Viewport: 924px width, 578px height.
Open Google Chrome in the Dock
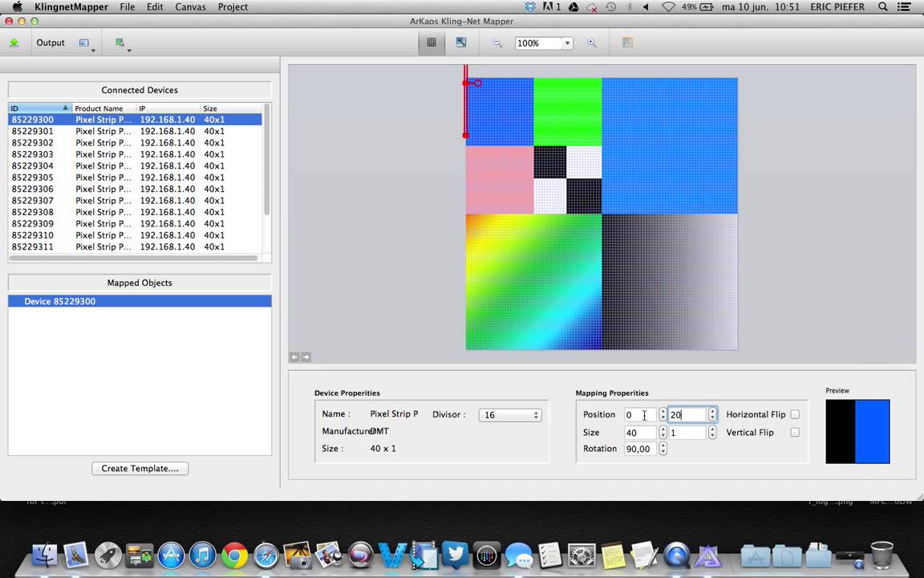coord(234,555)
